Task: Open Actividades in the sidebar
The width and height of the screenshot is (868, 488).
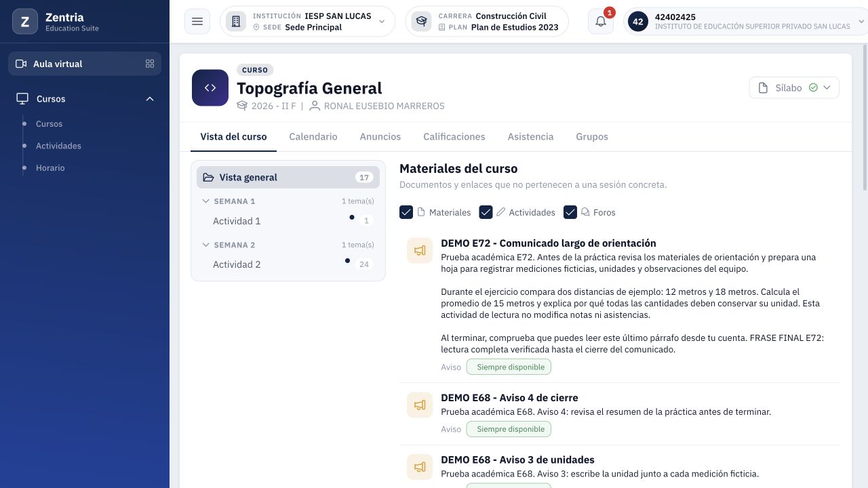Action: 58,146
